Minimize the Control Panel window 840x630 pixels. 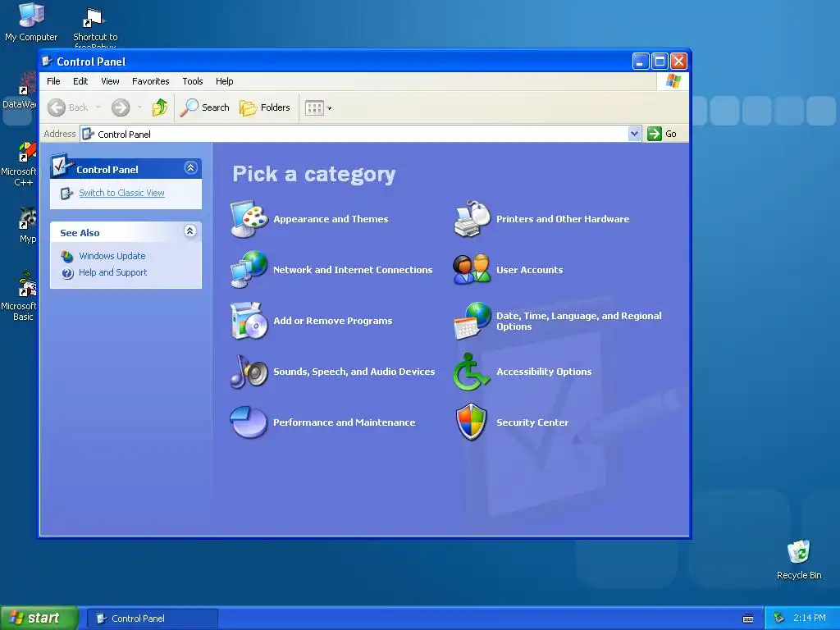tap(641, 61)
